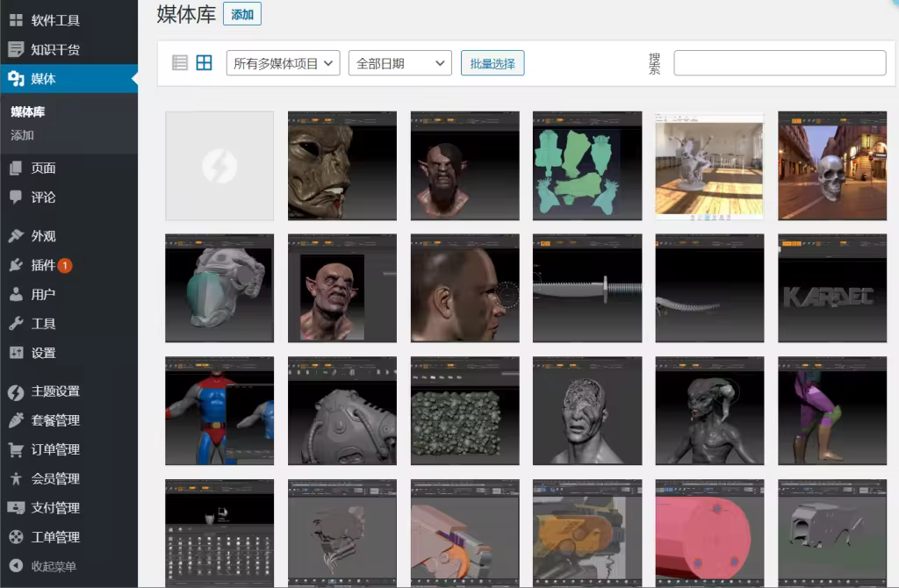
Task: Select the grey gun on green ground thumbnail
Action: coord(832,533)
